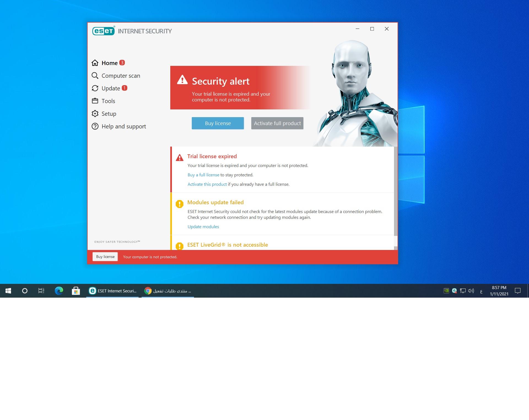529x420 pixels.
Task: Close the ESET Internet Security window
Action: click(387, 29)
